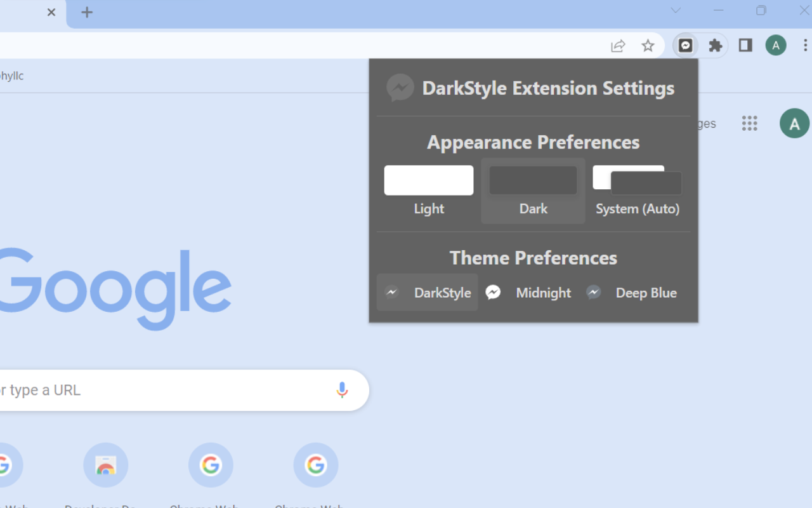812x508 pixels.
Task: Select the Midnight theme
Action: point(544,292)
